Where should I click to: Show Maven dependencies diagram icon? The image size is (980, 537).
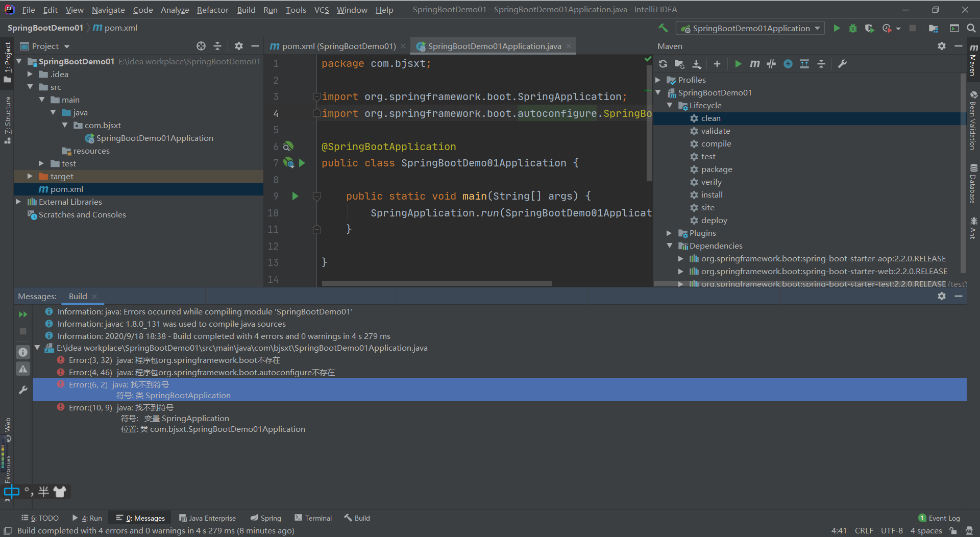click(x=804, y=64)
